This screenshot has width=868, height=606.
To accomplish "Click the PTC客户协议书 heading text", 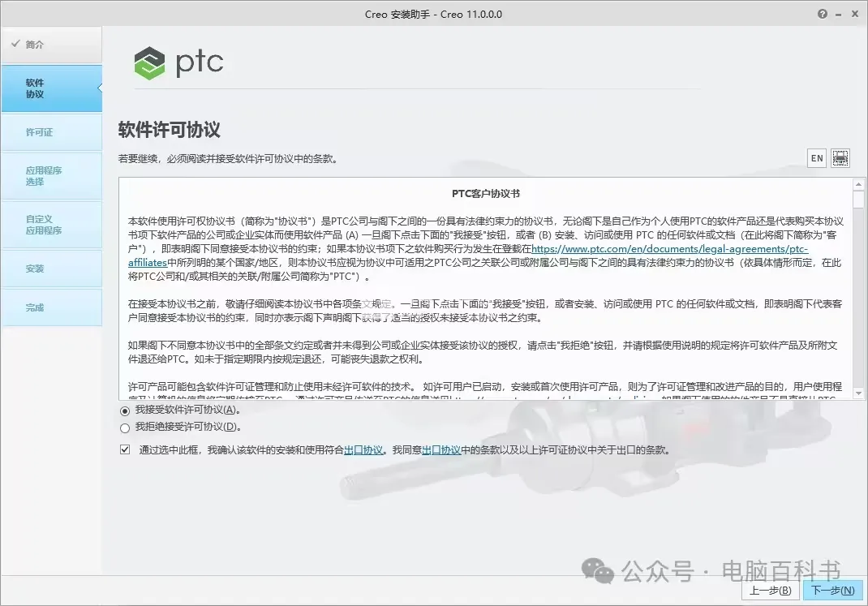I will tap(485, 194).
